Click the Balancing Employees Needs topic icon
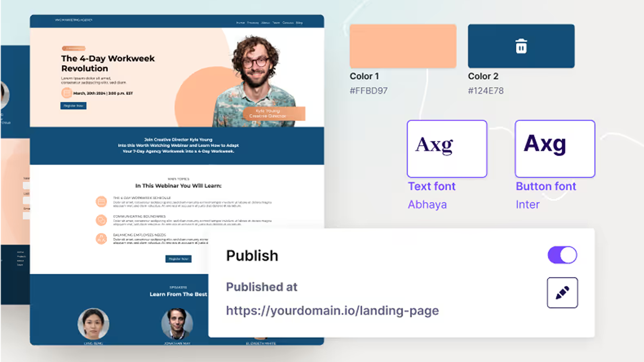 tap(101, 238)
